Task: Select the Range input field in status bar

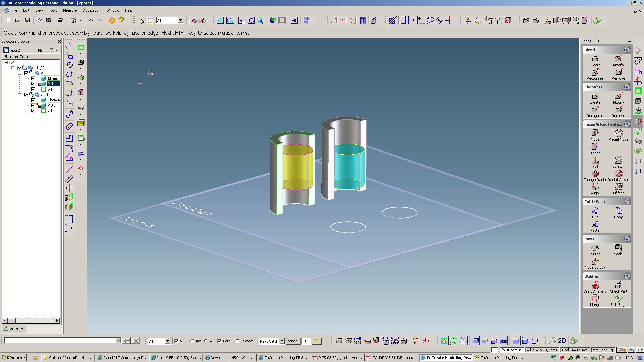Action: [307, 341]
